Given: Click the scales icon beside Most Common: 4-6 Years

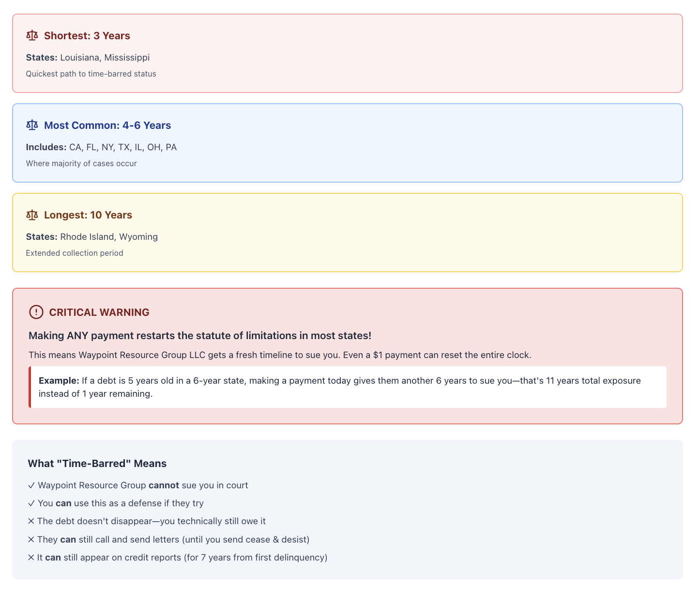Looking at the screenshot, I should tap(32, 125).
